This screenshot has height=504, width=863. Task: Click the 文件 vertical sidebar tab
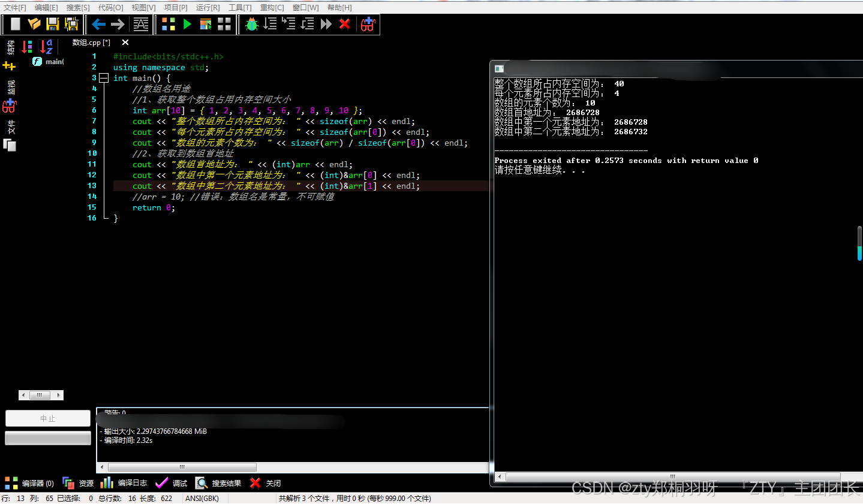click(10, 126)
